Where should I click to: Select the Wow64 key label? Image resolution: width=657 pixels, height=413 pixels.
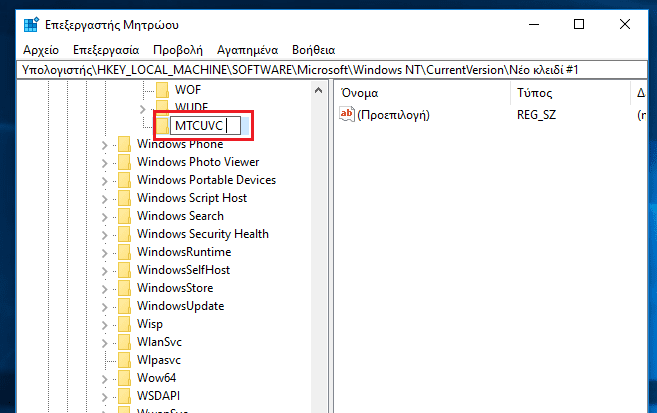click(x=156, y=378)
